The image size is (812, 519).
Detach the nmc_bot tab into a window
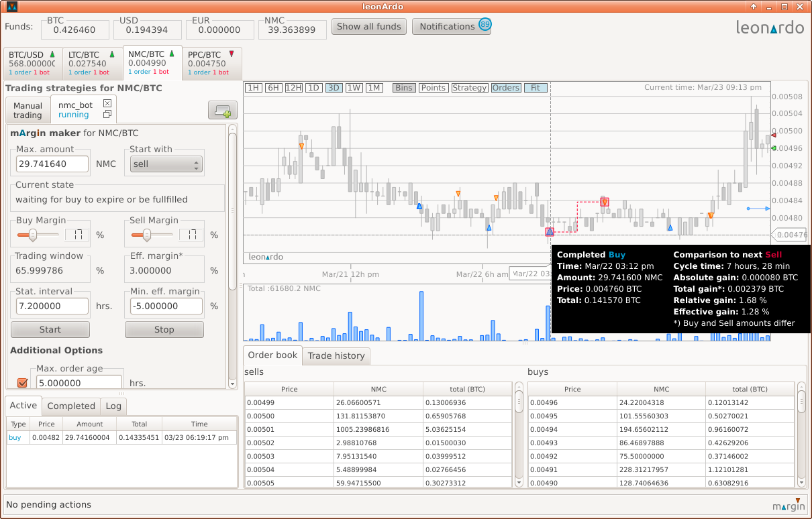[x=107, y=115]
